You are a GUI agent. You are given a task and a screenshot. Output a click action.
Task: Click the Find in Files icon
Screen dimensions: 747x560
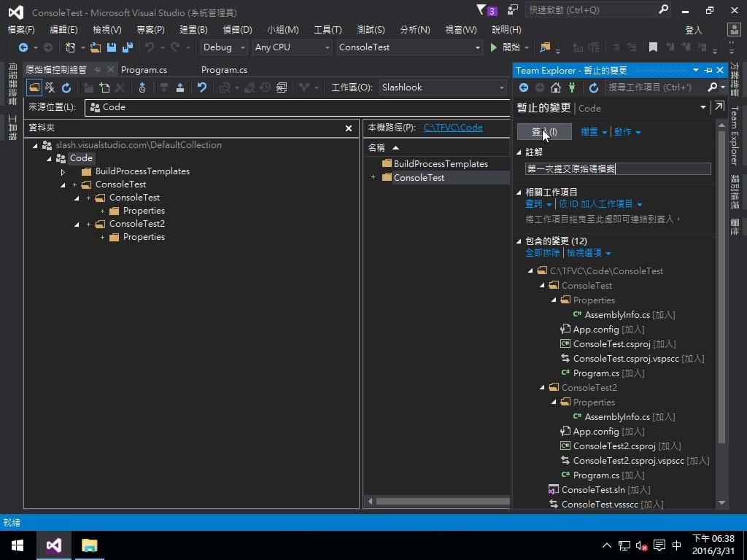[545, 47]
